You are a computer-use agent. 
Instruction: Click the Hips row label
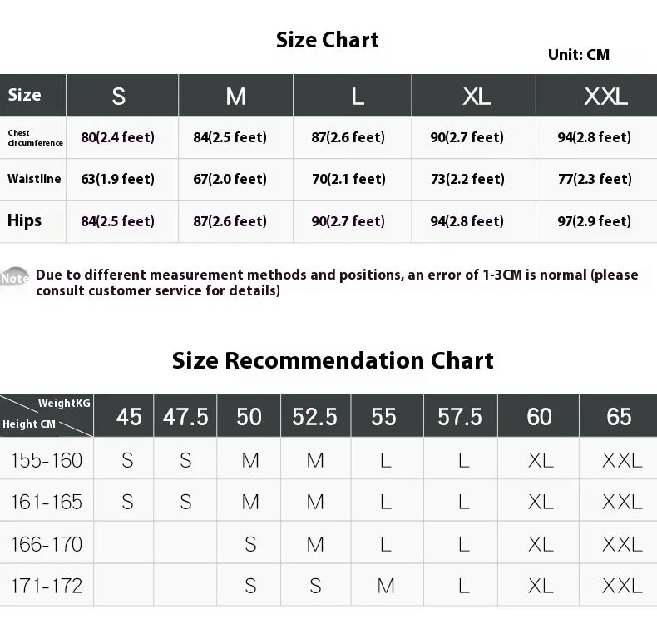pos(24,221)
